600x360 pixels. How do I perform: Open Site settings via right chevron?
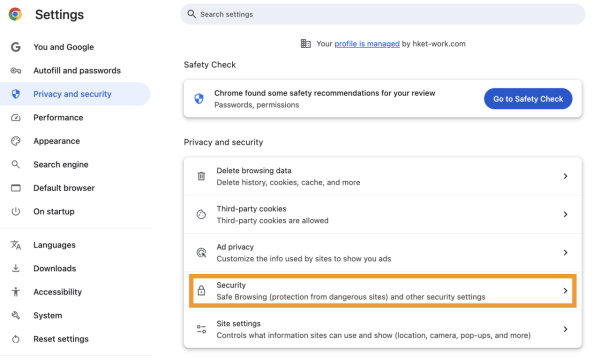565,329
